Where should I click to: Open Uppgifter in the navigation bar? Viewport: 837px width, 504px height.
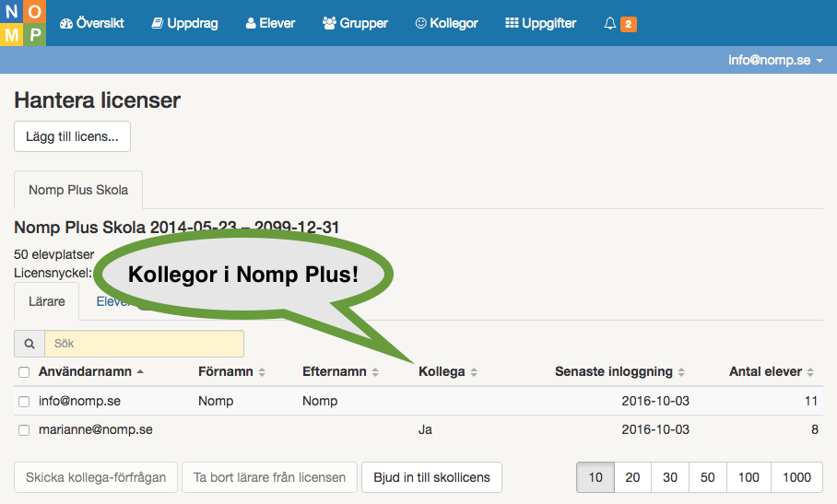tap(541, 23)
